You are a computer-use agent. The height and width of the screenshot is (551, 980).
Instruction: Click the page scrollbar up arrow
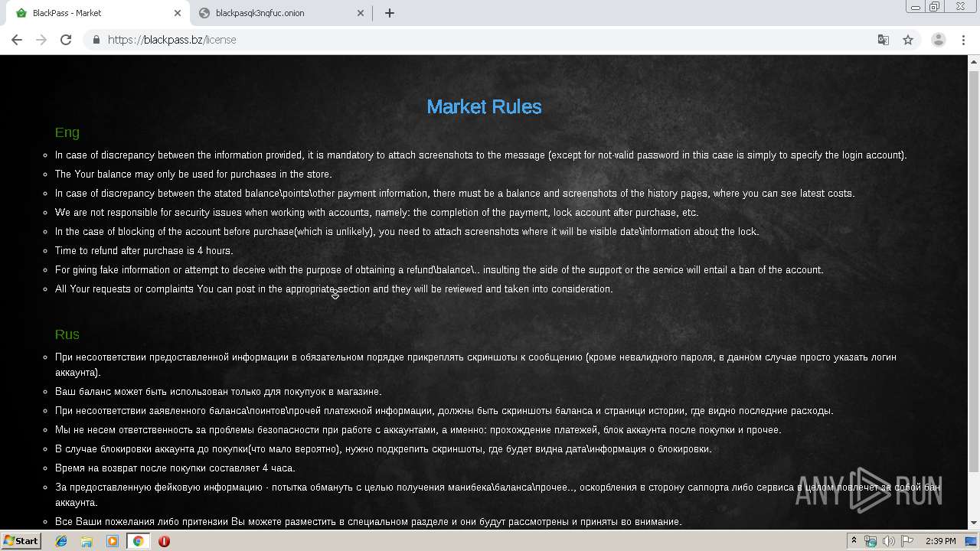(x=974, y=61)
